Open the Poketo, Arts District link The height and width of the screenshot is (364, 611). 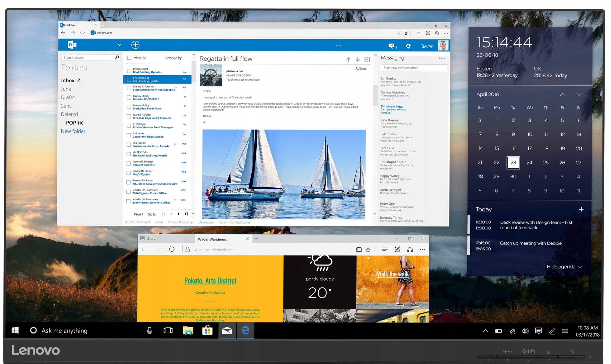[210, 281]
